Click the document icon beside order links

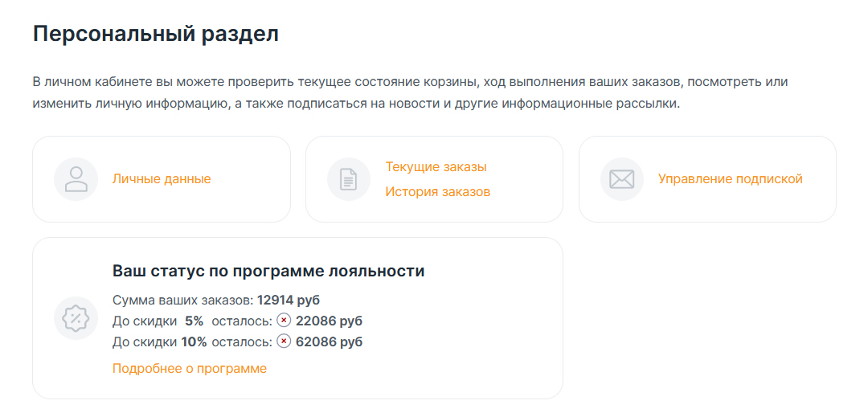pos(349,179)
